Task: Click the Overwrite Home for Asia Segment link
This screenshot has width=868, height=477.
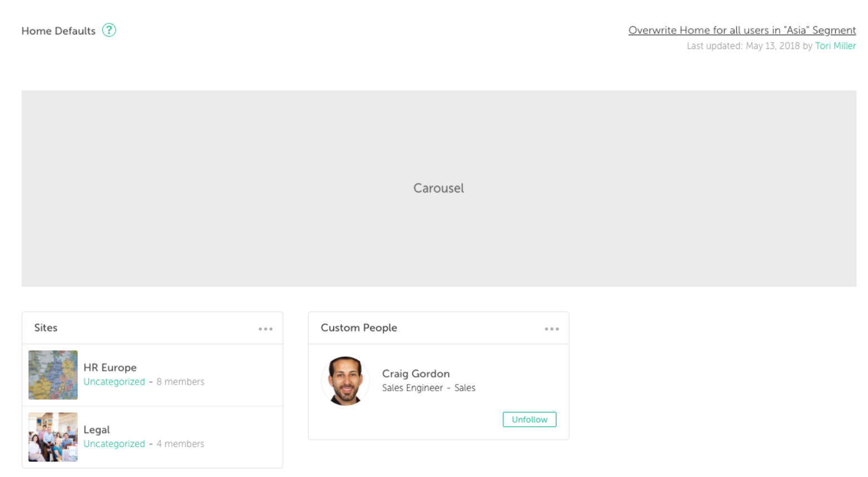Action: pyautogui.click(x=742, y=31)
